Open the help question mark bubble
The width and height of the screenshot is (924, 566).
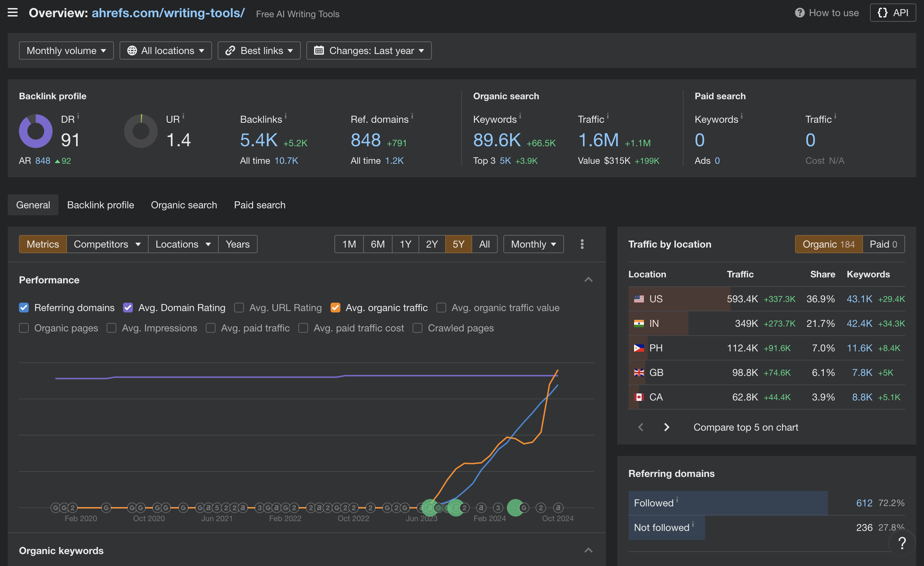(902, 543)
